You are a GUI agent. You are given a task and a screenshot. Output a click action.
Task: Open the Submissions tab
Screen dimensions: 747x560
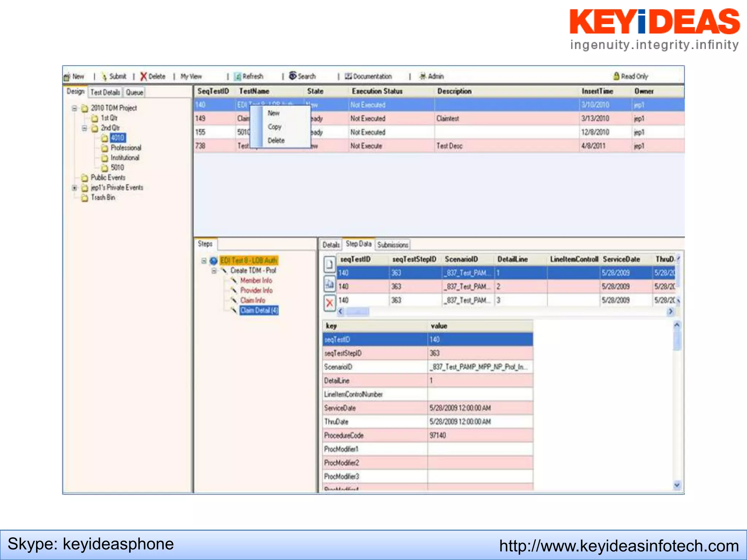(x=392, y=245)
